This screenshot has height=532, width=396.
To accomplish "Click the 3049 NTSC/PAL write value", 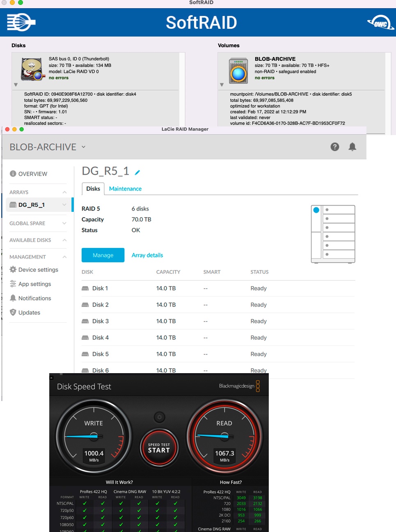I will (241, 498).
